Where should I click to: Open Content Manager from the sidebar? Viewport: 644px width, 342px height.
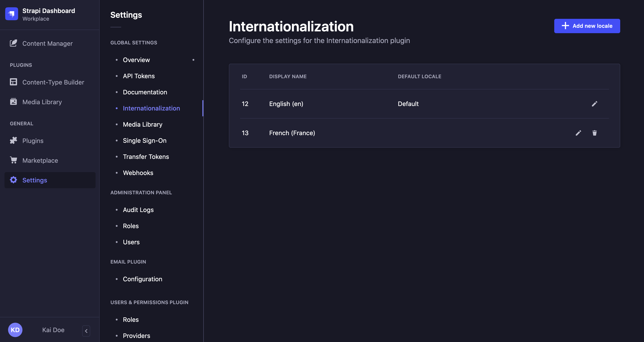click(x=47, y=43)
